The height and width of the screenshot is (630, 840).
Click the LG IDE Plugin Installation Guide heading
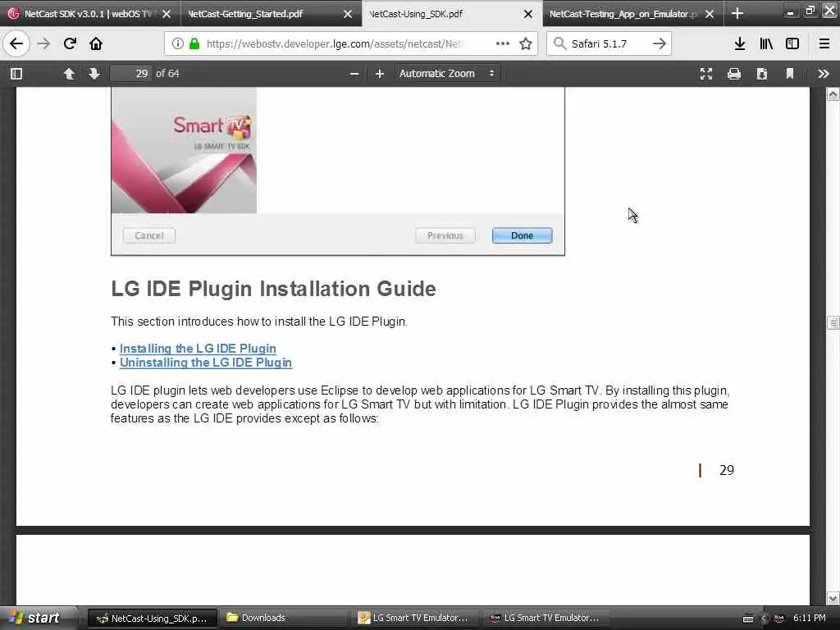point(273,289)
